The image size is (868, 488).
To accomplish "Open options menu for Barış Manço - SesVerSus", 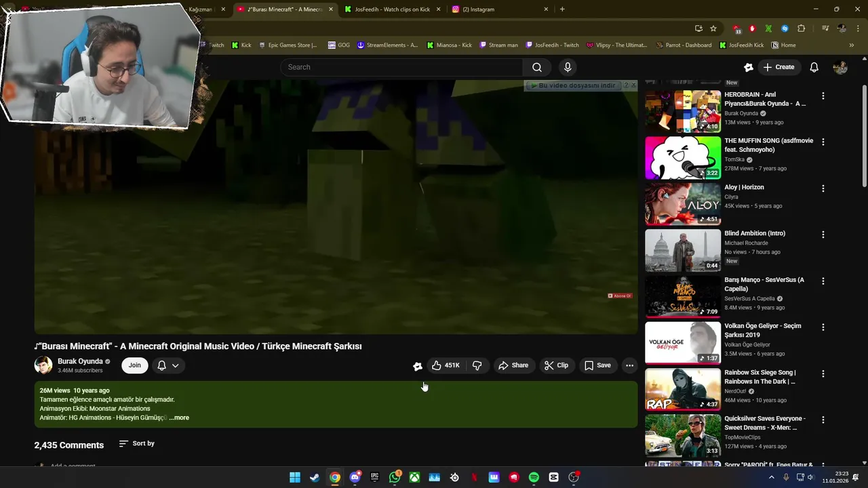I will click(823, 281).
